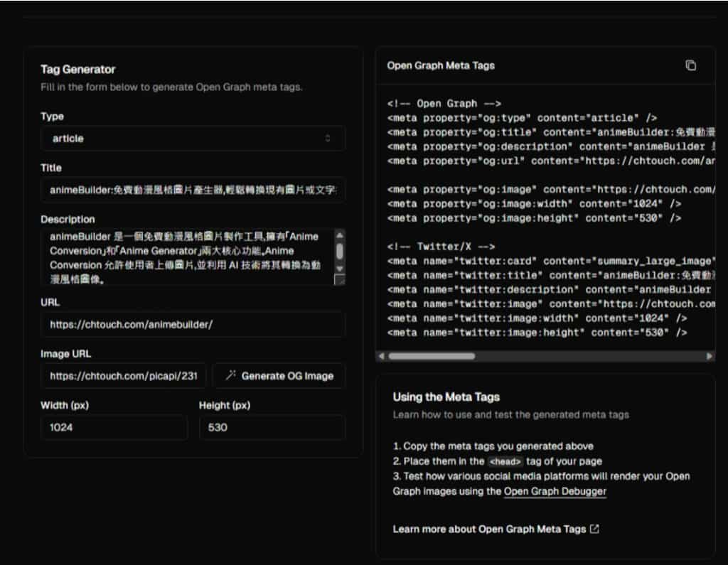Click the Twitter/X comment line
This screenshot has width=728, height=565.
click(x=441, y=247)
